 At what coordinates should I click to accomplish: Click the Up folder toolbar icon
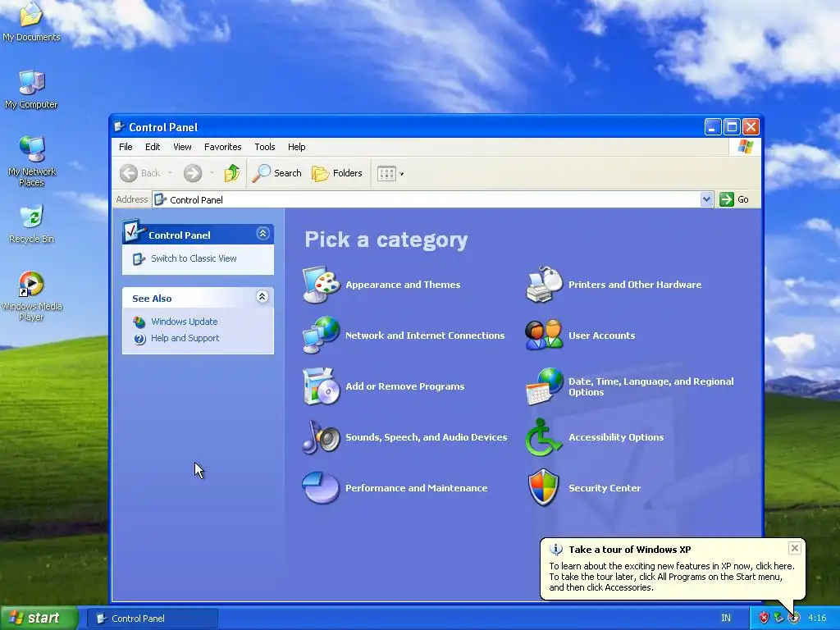(232, 173)
